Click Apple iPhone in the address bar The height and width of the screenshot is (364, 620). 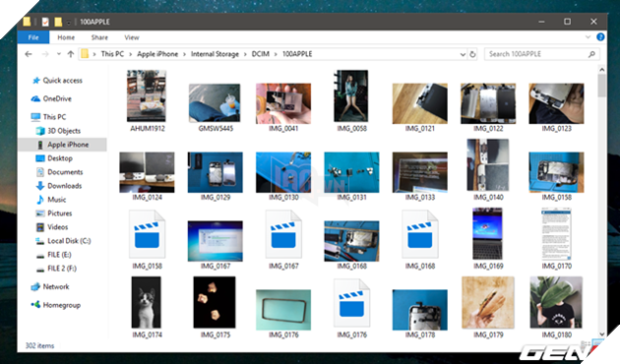(x=157, y=54)
